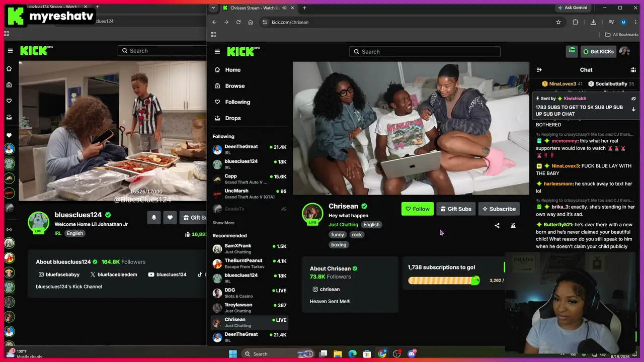Click heart follow button for bluesclues124

[x=170, y=217]
